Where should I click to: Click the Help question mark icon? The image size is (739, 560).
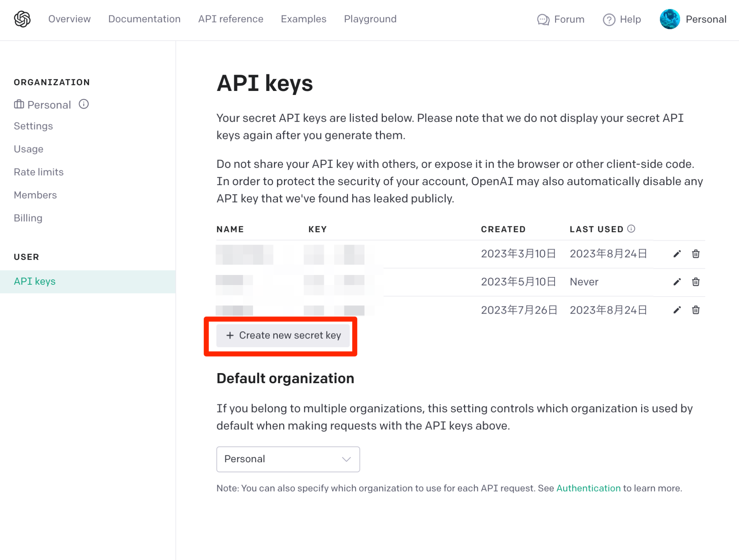pos(609,19)
